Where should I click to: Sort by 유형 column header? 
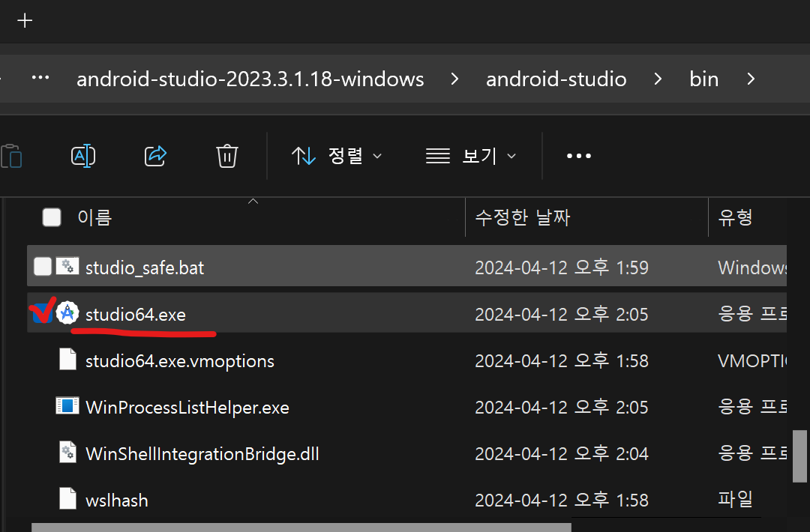(736, 217)
